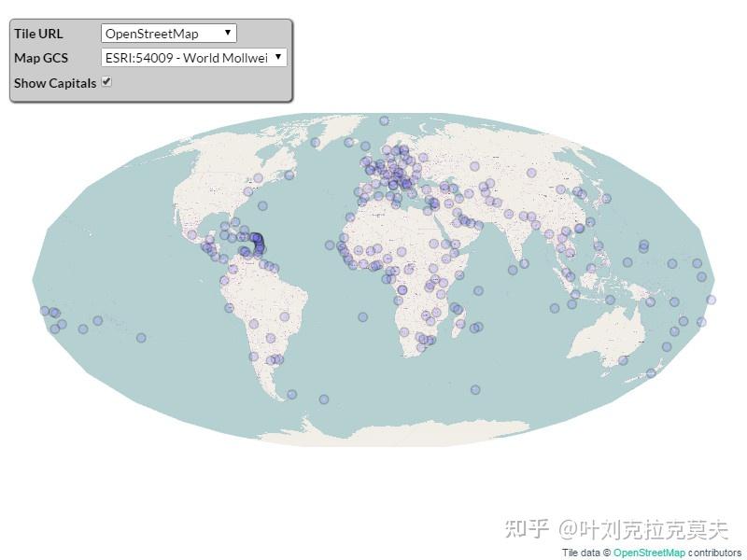
Task: Uncheck the Show Capitals checkbox
Action: click(106, 81)
